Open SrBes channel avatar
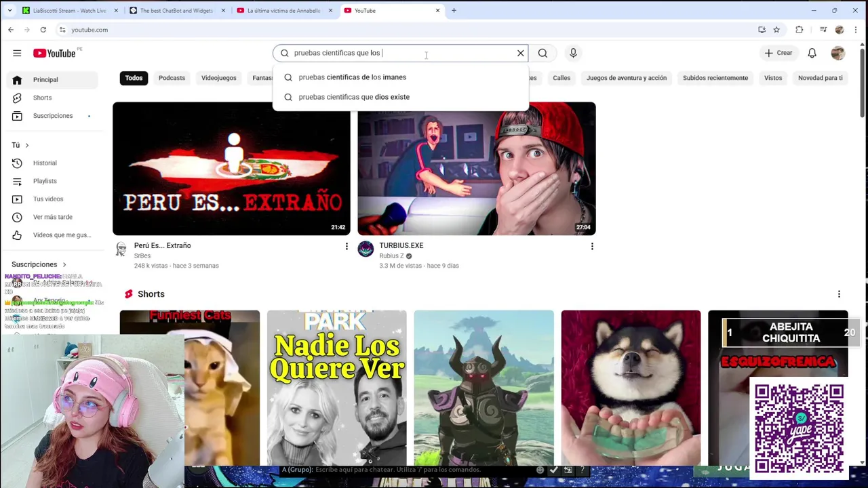 point(121,249)
